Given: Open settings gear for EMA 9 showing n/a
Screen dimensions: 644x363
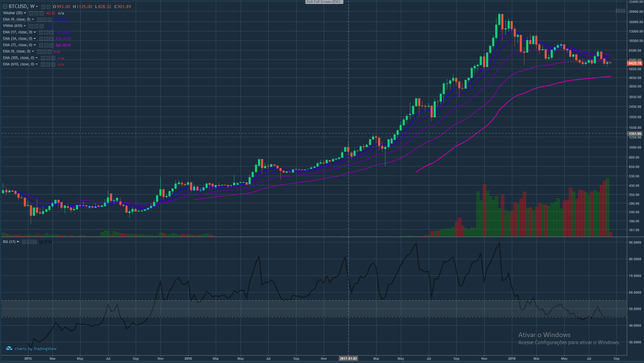Looking at the screenshot, I should (x=44, y=52).
